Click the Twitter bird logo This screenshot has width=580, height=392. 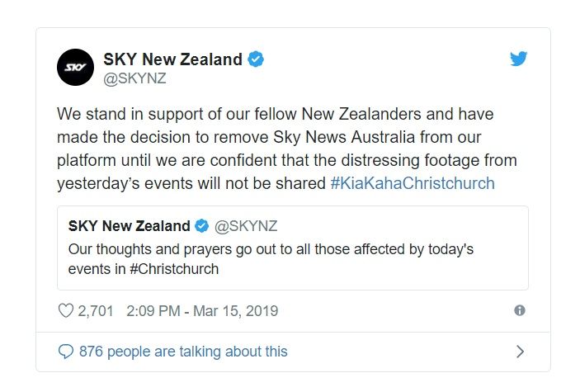[518, 59]
